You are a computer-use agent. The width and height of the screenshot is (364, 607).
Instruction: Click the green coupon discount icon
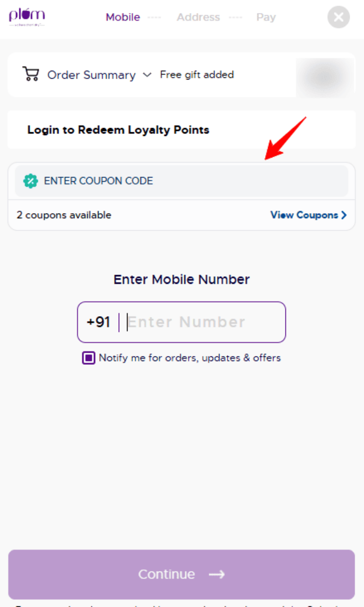(30, 181)
